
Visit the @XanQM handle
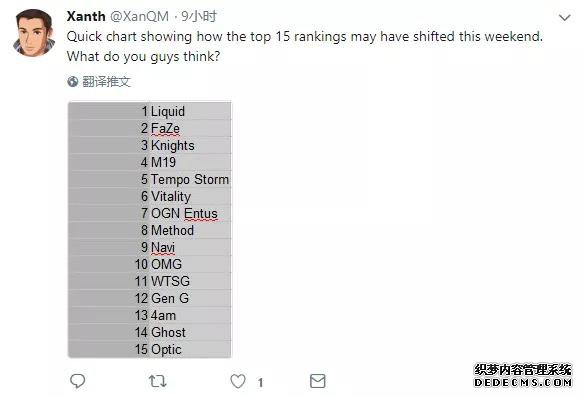click(x=139, y=16)
